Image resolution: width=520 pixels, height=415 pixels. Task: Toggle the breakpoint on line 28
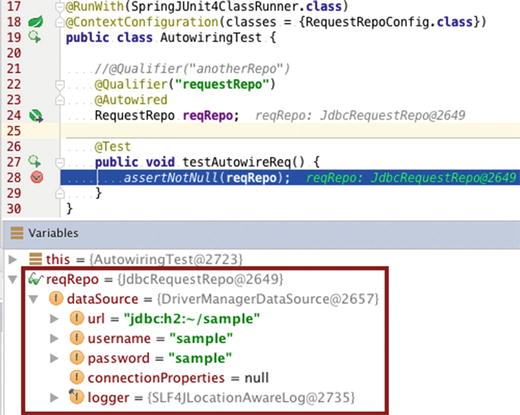pyautogui.click(x=37, y=177)
